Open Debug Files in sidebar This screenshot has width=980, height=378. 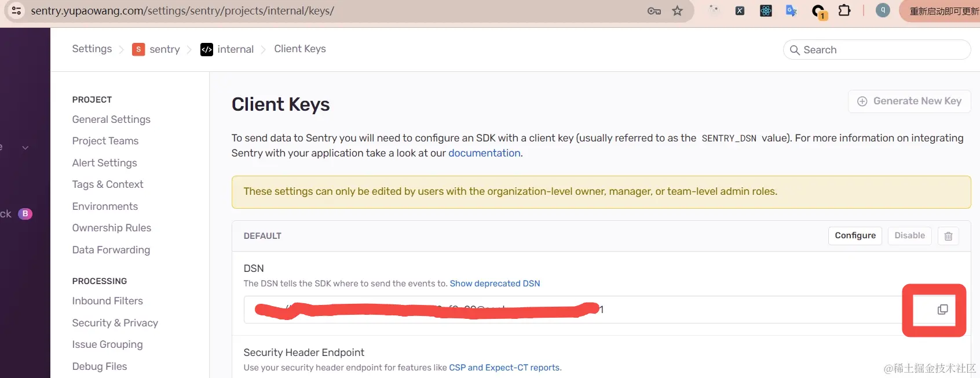pyautogui.click(x=100, y=366)
